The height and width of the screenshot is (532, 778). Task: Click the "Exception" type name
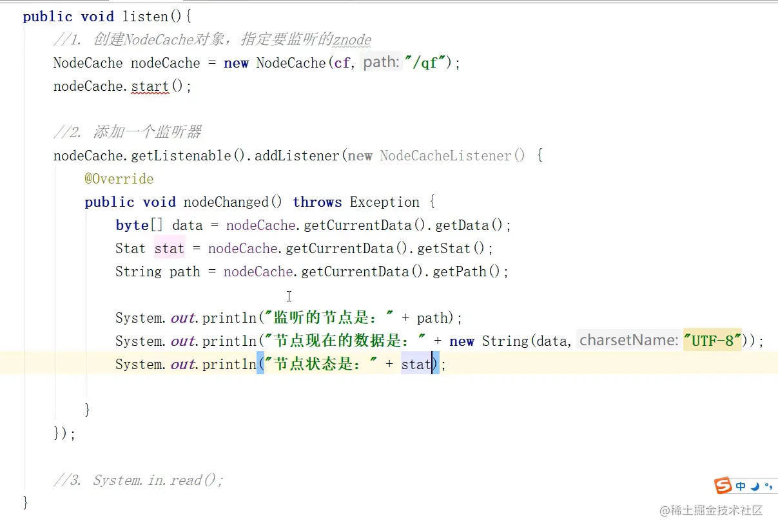(385, 202)
